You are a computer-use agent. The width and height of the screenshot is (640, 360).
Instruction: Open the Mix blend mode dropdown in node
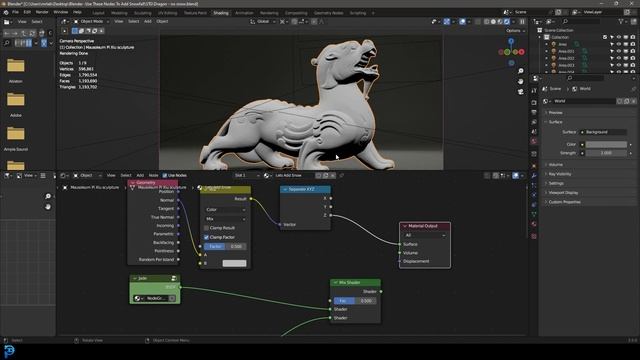pyautogui.click(x=225, y=219)
